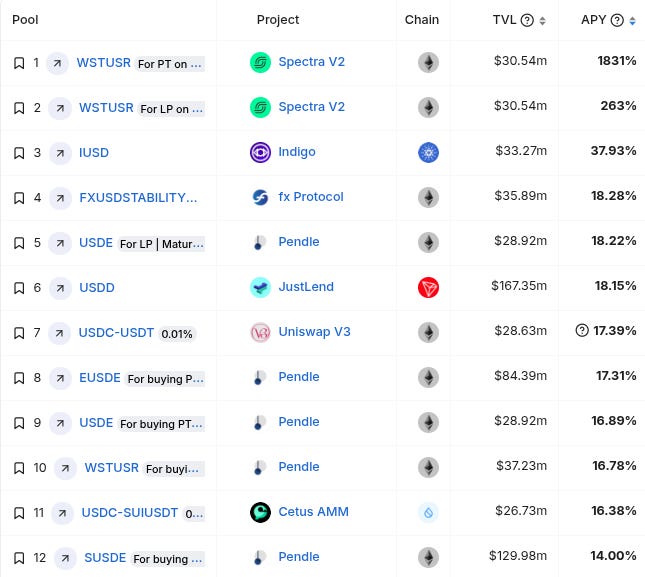The width and height of the screenshot is (645, 577).
Task: Open Pendle project link in row 8
Action: [x=299, y=377]
